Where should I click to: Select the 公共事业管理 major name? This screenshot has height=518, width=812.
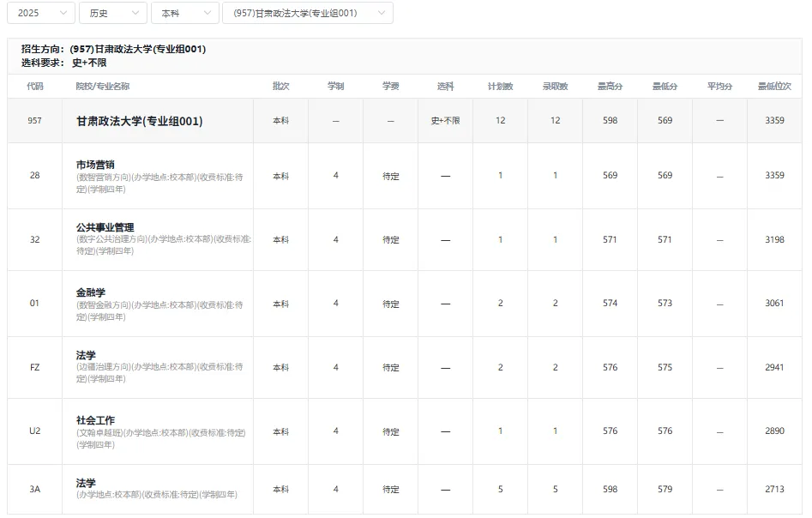[x=105, y=227]
